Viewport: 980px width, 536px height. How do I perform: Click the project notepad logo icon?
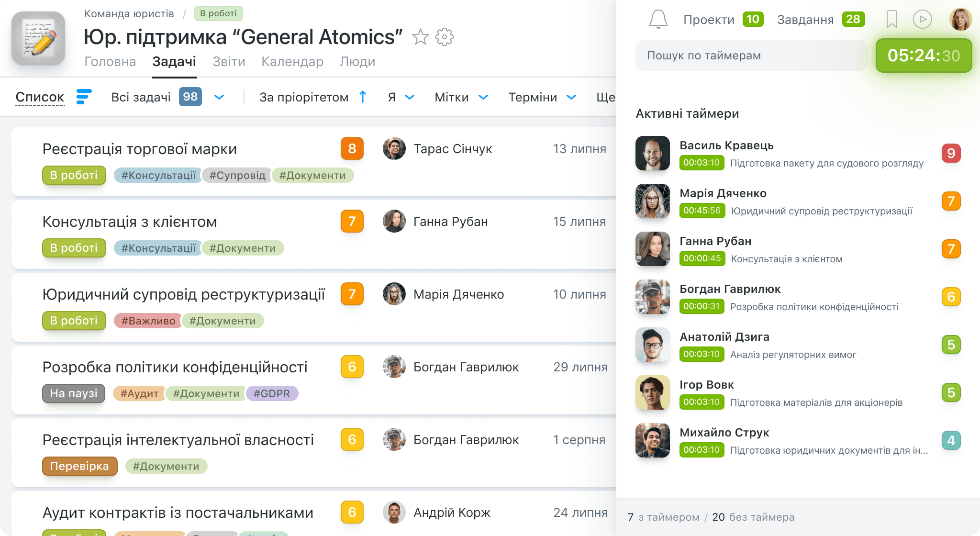pos(38,38)
